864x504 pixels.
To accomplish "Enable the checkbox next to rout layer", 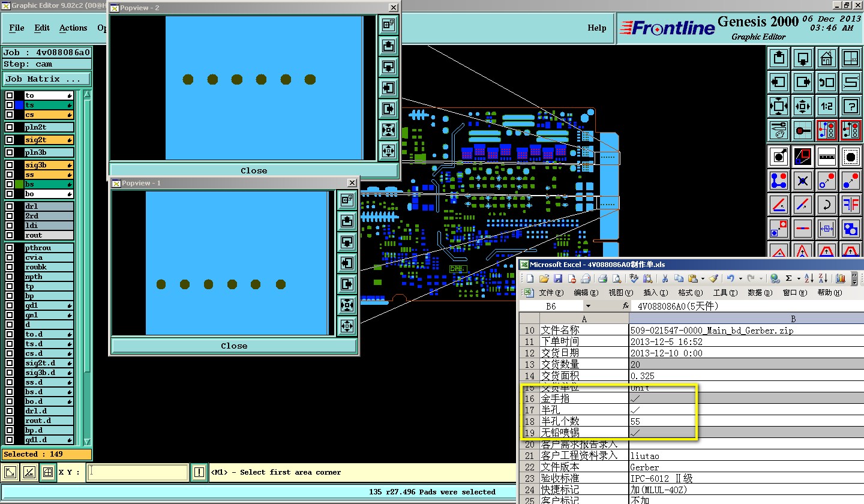I will click(10, 235).
